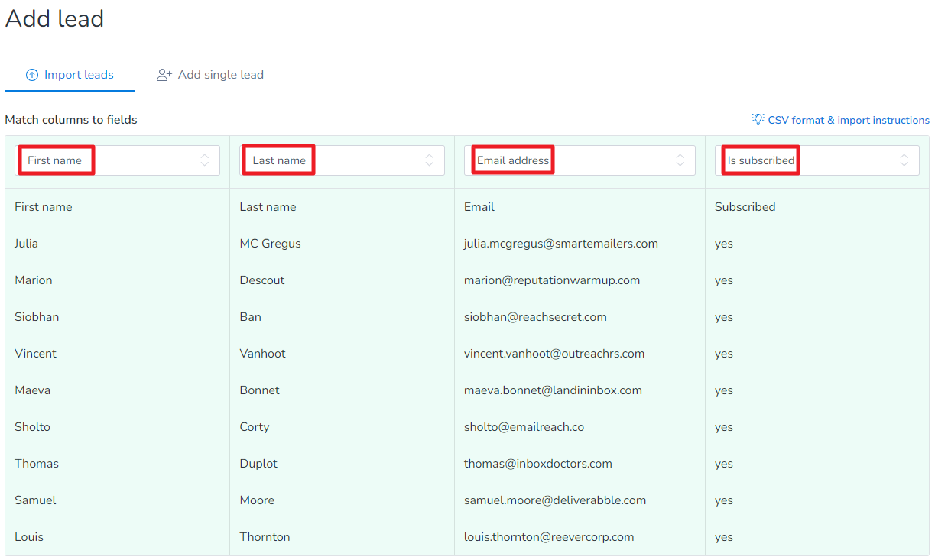Click the Add lead page heading

pos(54,18)
